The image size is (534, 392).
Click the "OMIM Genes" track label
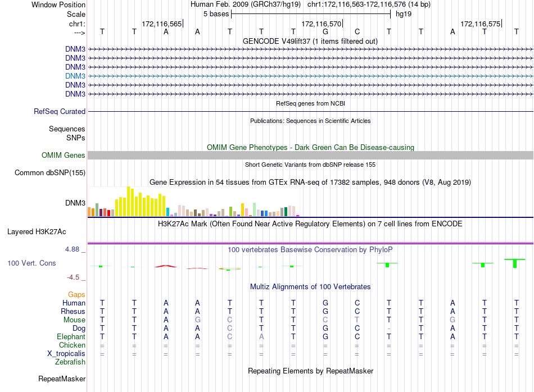pyautogui.click(x=64, y=155)
